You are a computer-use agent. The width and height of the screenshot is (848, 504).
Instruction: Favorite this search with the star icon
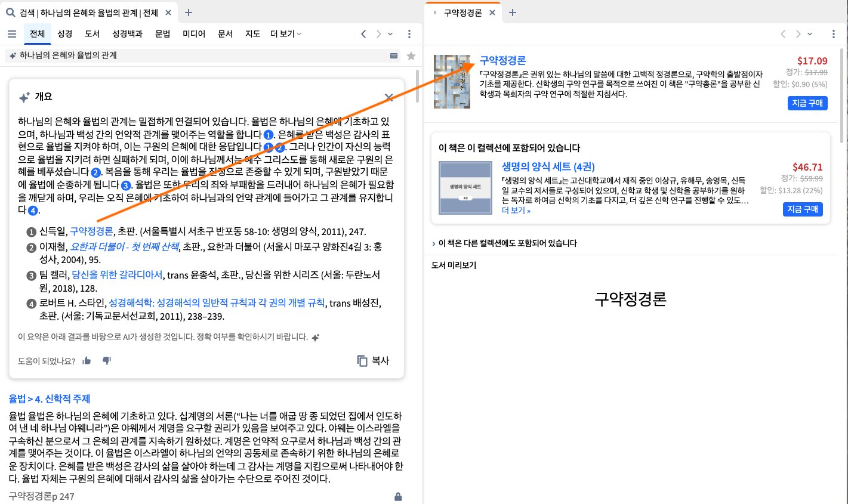pos(411,55)
